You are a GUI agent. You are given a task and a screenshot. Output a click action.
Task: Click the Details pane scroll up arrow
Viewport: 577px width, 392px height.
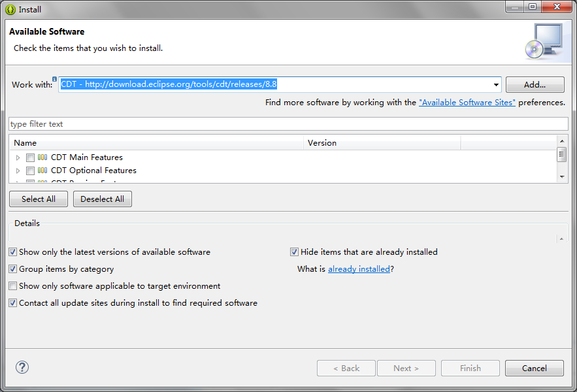(561, 239)
